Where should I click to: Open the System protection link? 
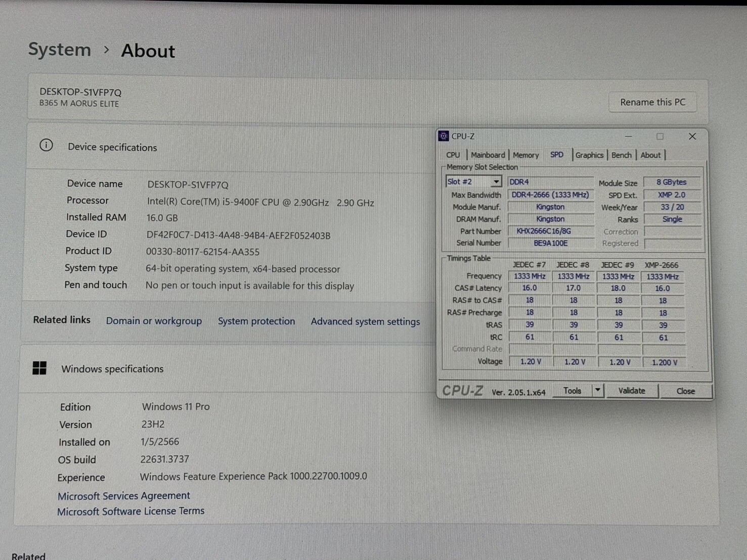coord(256,321)
